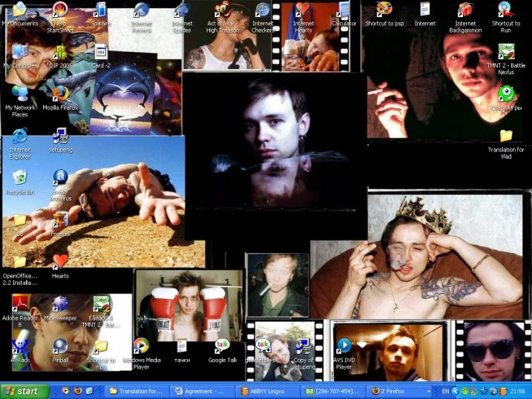Open the Translation for Vlad folder
The width and height of the screenshot is (532, 399).
tap(505, 136)
